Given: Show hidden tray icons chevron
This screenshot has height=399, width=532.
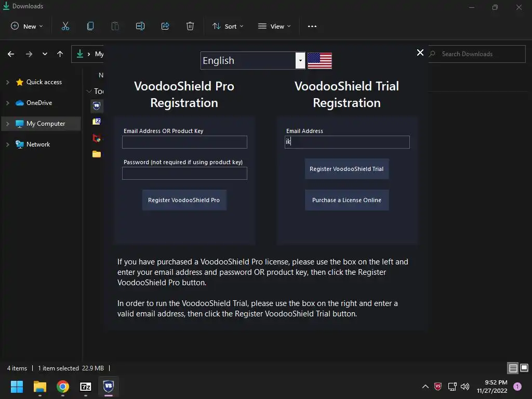Looking at the screenshot, I should [425, 387].
